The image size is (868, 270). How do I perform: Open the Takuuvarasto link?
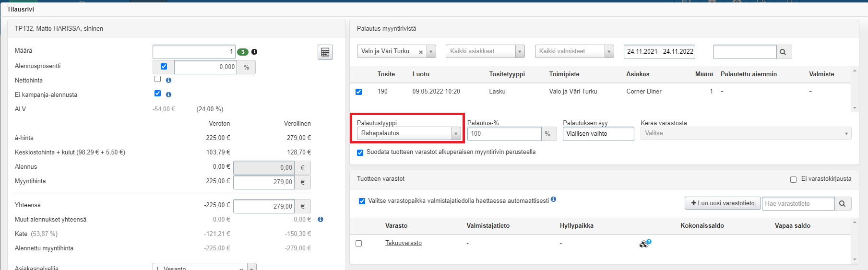click(x=403, y=243)
